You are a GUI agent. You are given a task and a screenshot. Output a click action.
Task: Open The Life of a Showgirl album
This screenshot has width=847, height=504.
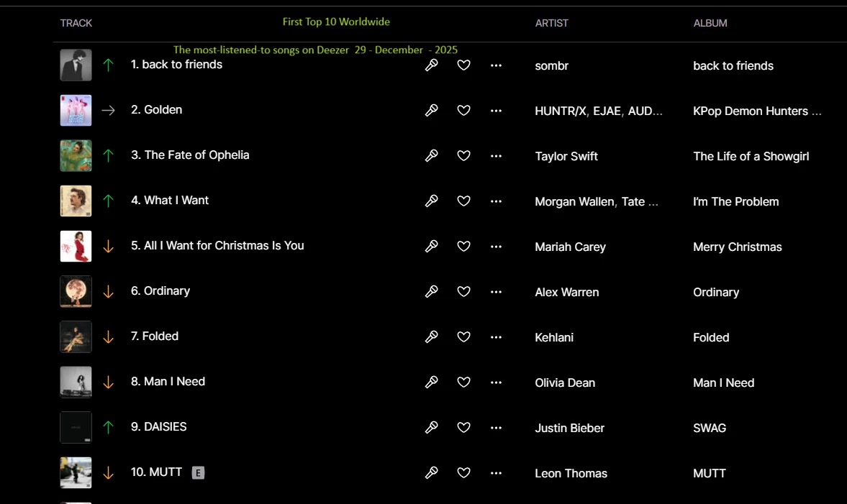(751, 156)
